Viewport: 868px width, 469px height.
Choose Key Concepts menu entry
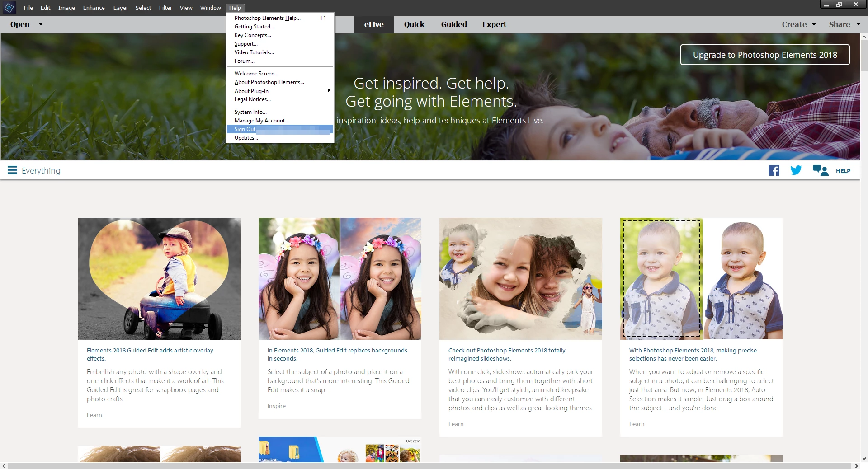(280, 35)
